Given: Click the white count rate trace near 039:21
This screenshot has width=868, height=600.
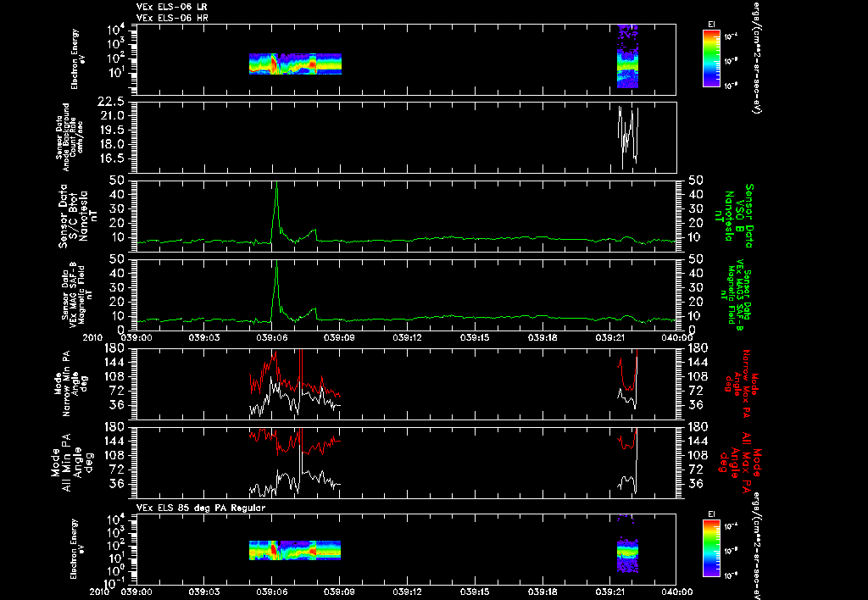Looking at the screenshot, I should (628, 136).
